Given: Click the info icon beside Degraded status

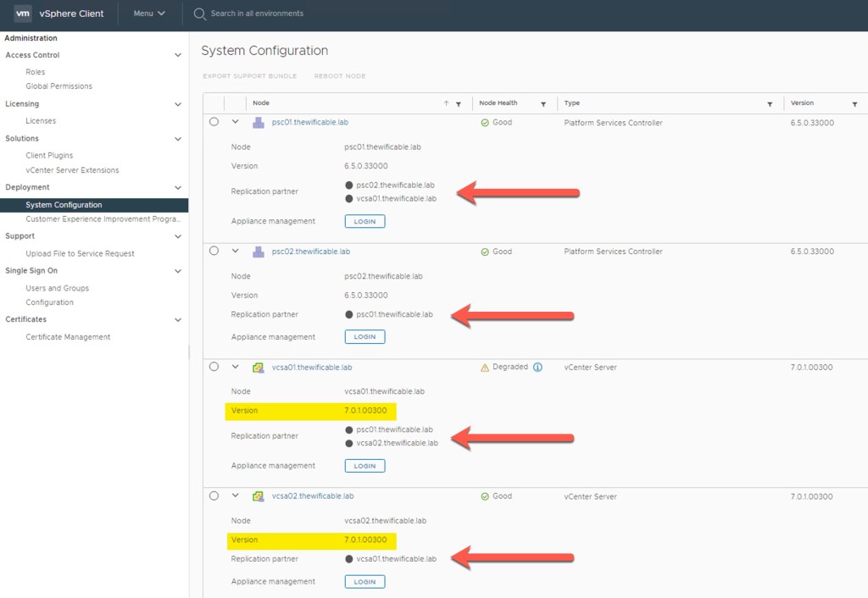Looking at the screenshot, I should point(537,368).
